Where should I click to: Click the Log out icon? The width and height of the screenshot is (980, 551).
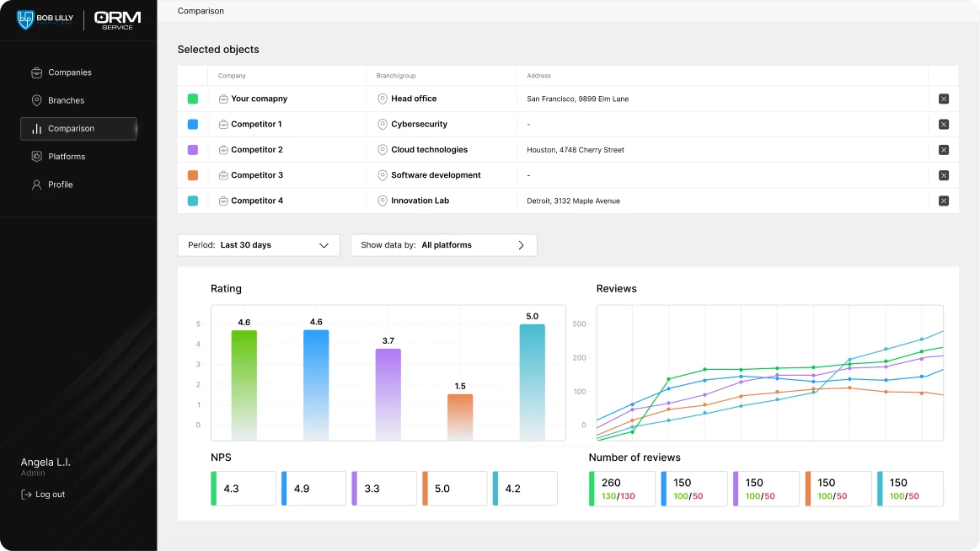pyautogui.click(x=26, y=495)
